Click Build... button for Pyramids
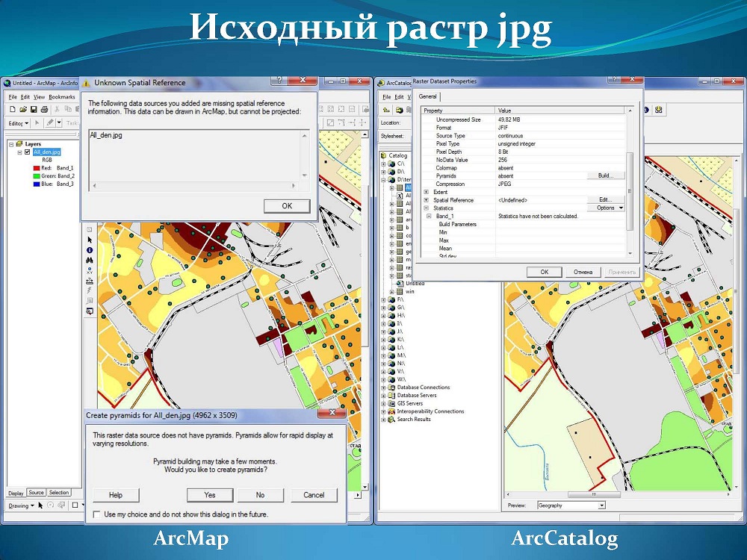747x560 pixels. (x=605, y=175)
